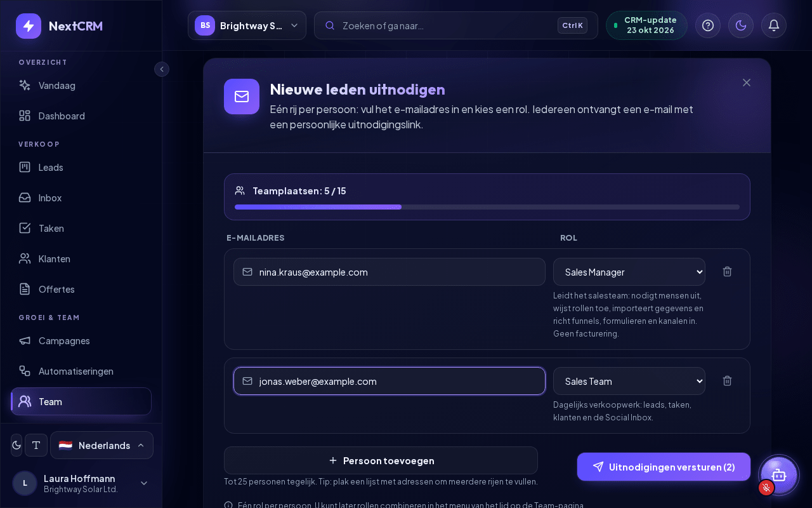
Task: Collapse the sidebar with the chevron button
Action: click(x=162, y=69)
